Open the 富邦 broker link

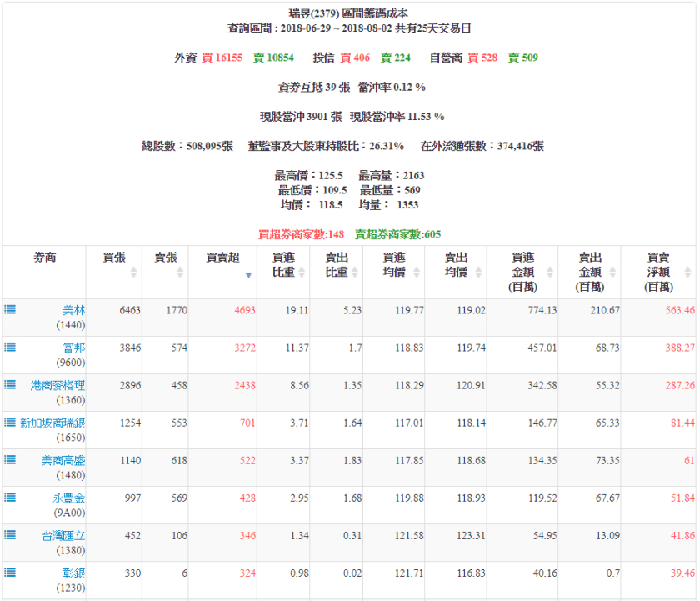pyautogui.click(x=74, y=347)
